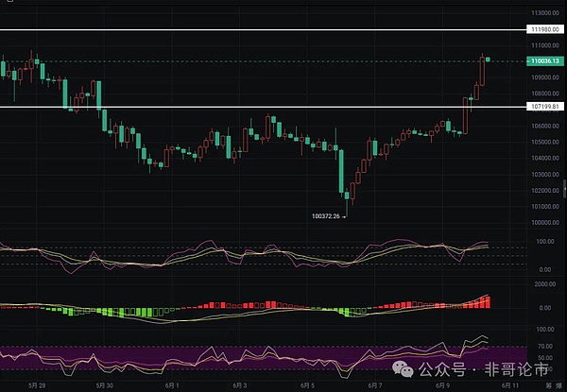Click the 6月9 date on time axis

442,386
